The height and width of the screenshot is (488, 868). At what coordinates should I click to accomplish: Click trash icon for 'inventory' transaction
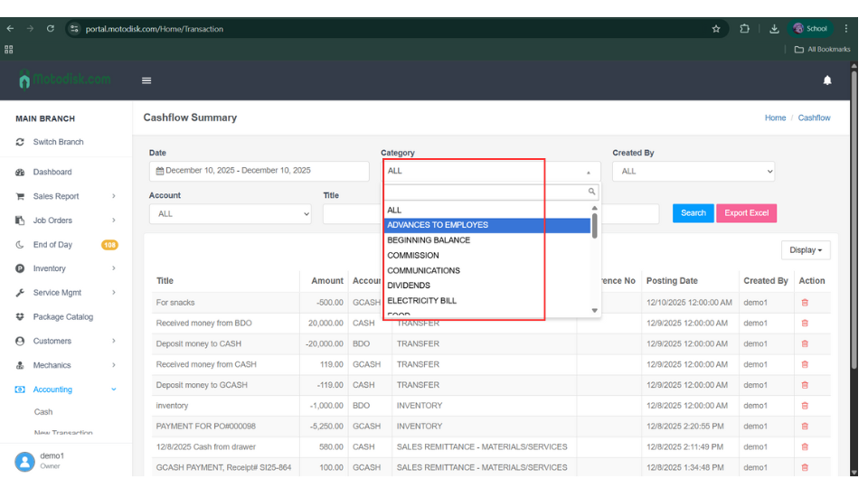pyautogui.click(x=805, y=406)
